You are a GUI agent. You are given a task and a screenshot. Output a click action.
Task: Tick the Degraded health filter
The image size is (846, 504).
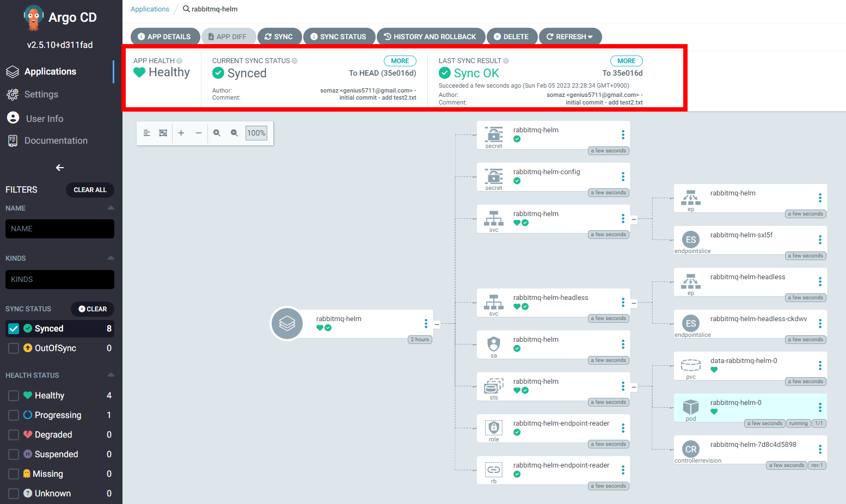(x=14, y=435)
